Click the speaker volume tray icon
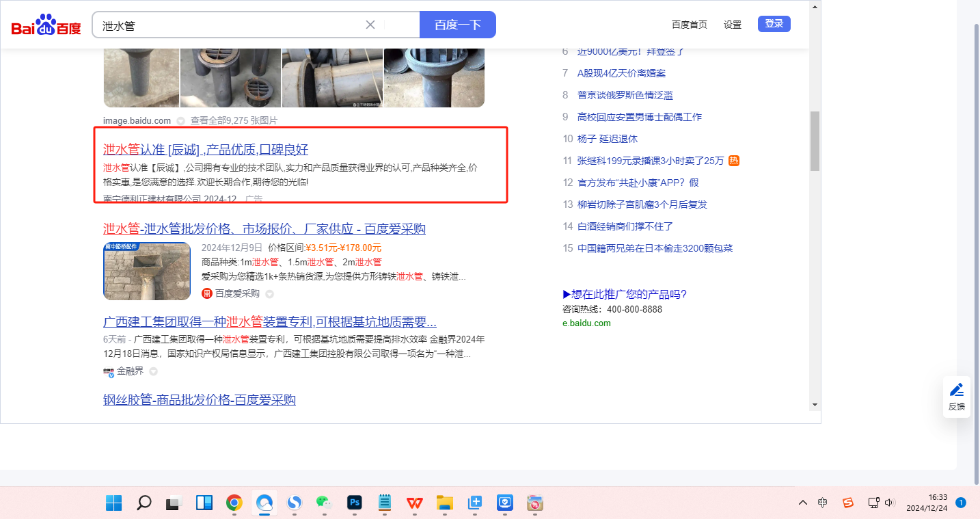 [x=889, y=503]
